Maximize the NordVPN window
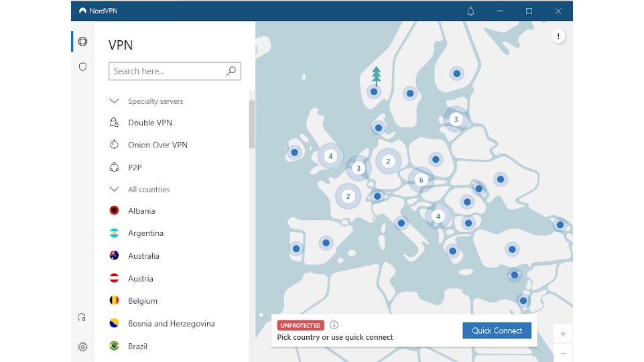The width and height of the screenshot is (644, 362). coord(529,11)
